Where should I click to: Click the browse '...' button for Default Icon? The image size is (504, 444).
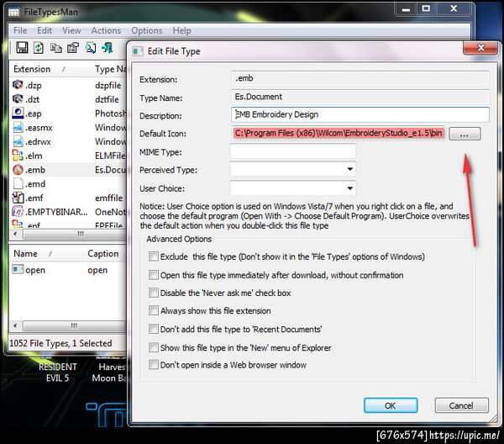pos(465,134)
